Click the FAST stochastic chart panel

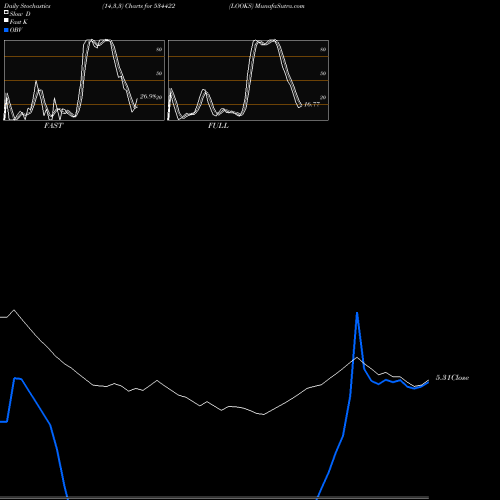(84, 80)
